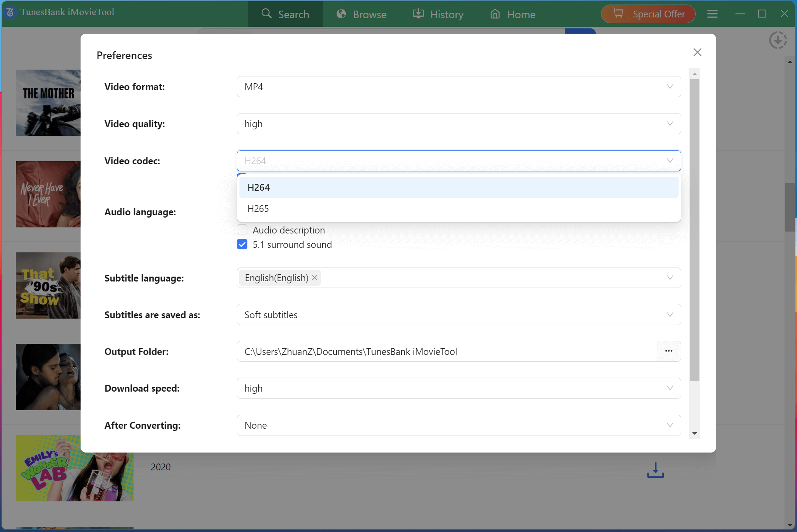Screen dimensions: 797x532
Task: Start downloading the 2020 title
Action: (x=656, y=470)
